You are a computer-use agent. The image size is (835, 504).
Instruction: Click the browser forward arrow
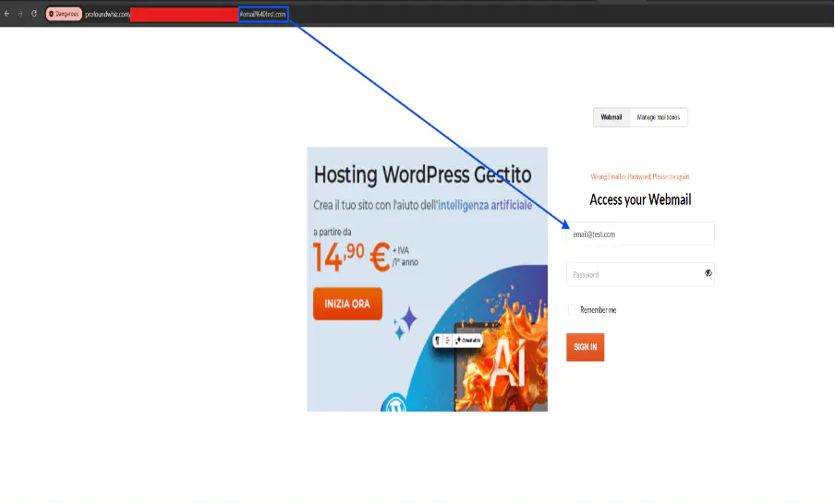click(20, 14)
